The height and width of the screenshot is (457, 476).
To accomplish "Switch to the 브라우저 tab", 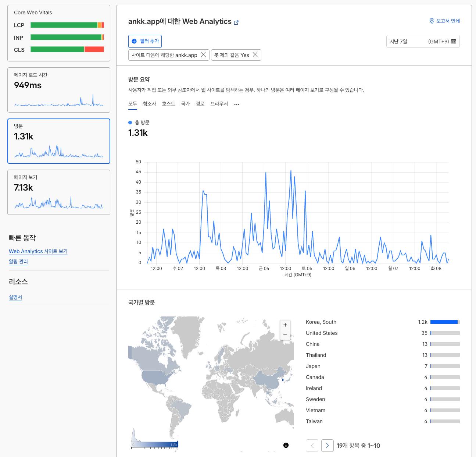I will tap(219, 104).
